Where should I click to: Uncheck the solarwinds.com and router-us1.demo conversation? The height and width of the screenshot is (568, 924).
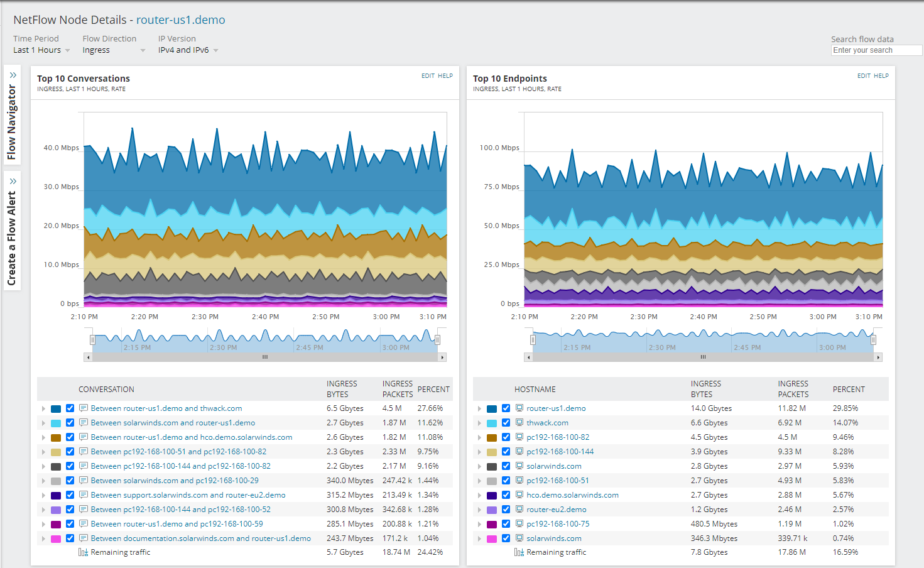(70, 423)
